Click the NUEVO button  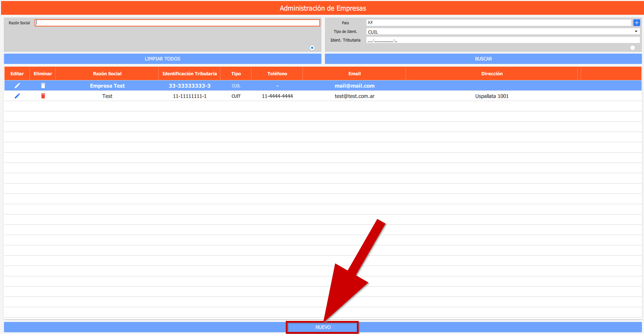(323, 327)
